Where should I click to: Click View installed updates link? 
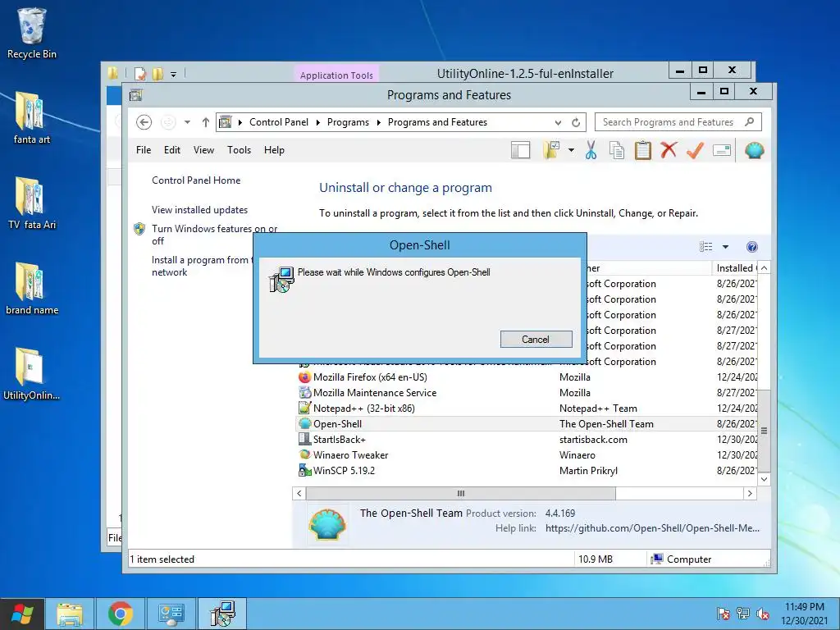(x=199, y=210)
